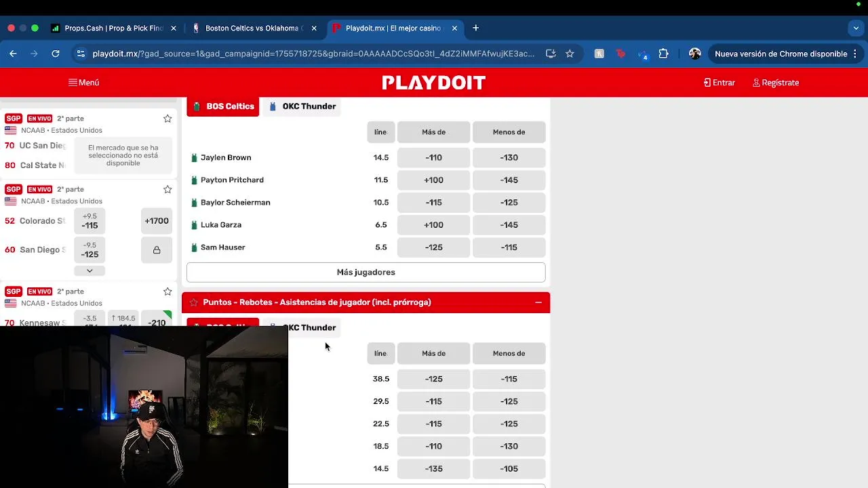Screen dimensions: 868x488
Task: Select the OKC Thunder tab in points section
Action: pos(302,106)
